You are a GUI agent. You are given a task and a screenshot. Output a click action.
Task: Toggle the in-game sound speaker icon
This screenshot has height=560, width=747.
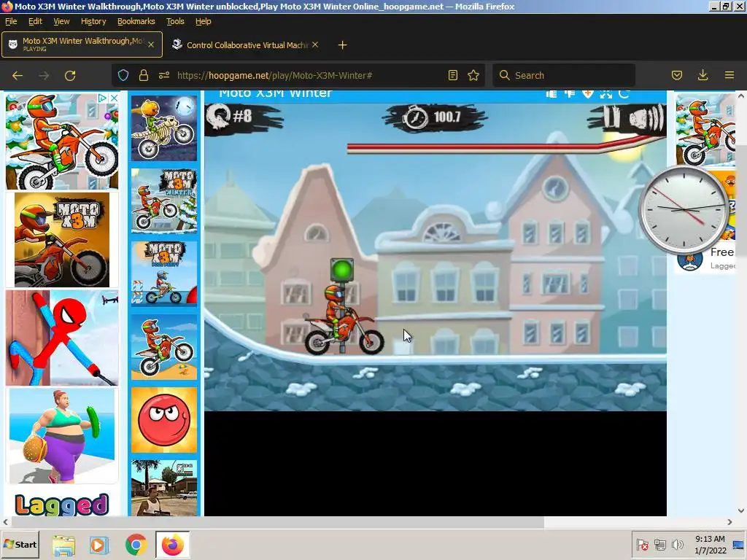[x=646, y=118]
